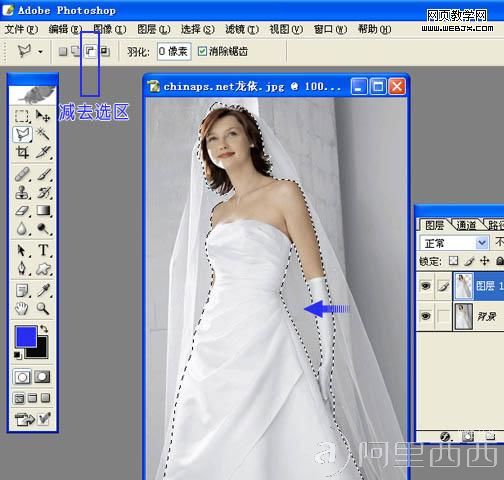Screen dimensions: 504x480
Task: Click the 羽化 feather input field
Action: [x=174, y=51]
